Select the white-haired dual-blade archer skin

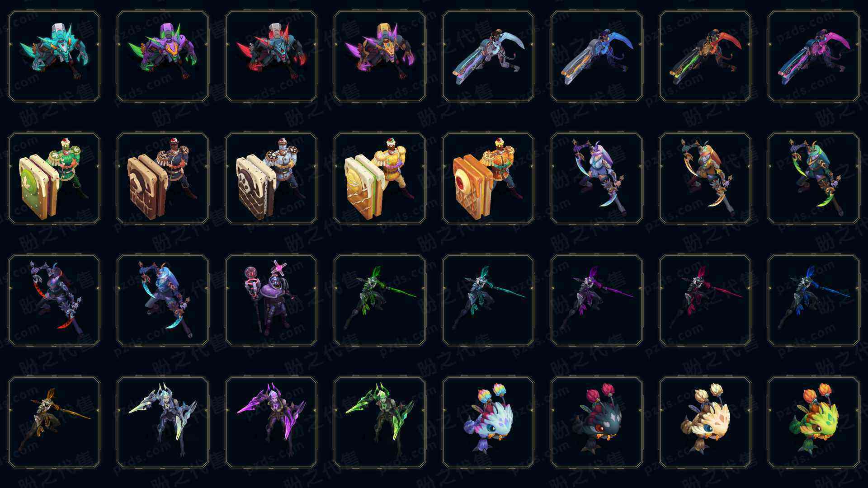pos(597,178)
